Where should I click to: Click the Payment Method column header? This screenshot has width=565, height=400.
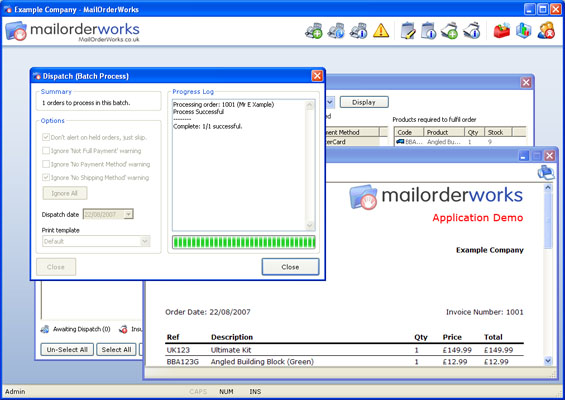[x=352, y=132]
